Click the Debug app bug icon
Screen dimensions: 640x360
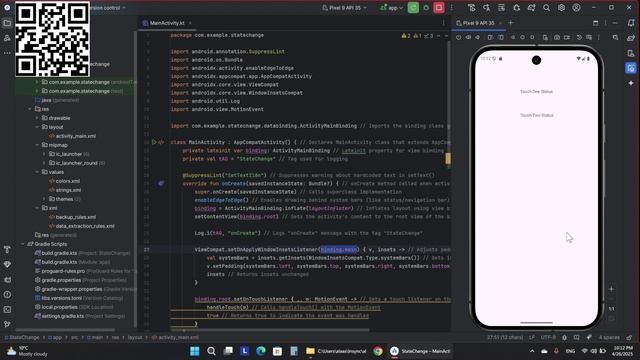tap(426, 8)
